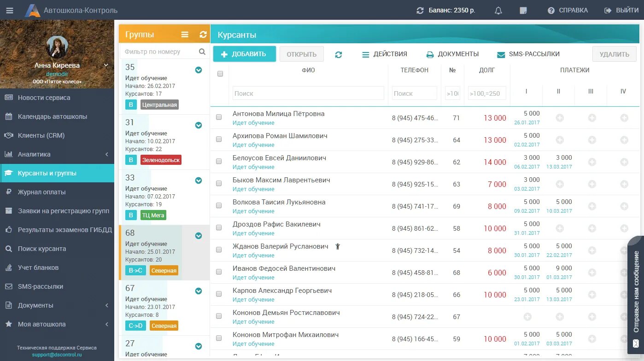Expand options for group 31
This screenshot has width=644, height=361.
pyautogui.click(x=199, y=125)
